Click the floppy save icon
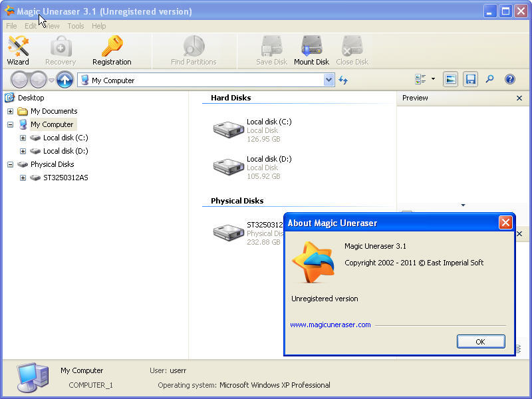The width and height of the screenshot is (532, 399). pyautogui.click(x=470, y=80)
